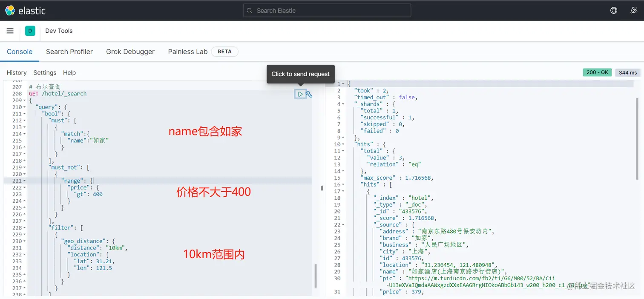Viewport: 644px width, 299px height.
Task: Click the response pane vertical scrollbar
Action: [638, 138]
